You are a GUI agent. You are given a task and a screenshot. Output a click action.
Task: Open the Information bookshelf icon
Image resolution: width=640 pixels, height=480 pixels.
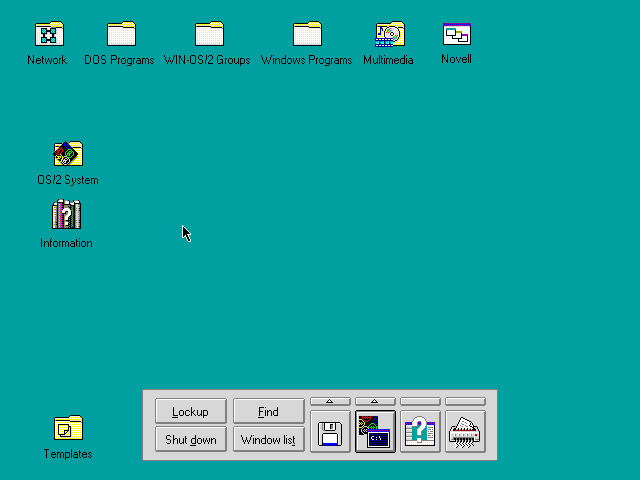point(67,214)
